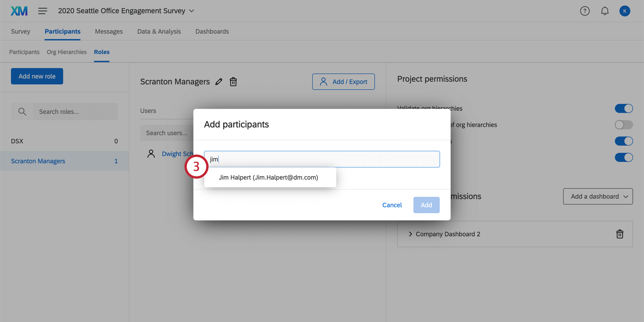Open the notifications bell icon
This screenshot has height=322, width=644.
[605, 11]
